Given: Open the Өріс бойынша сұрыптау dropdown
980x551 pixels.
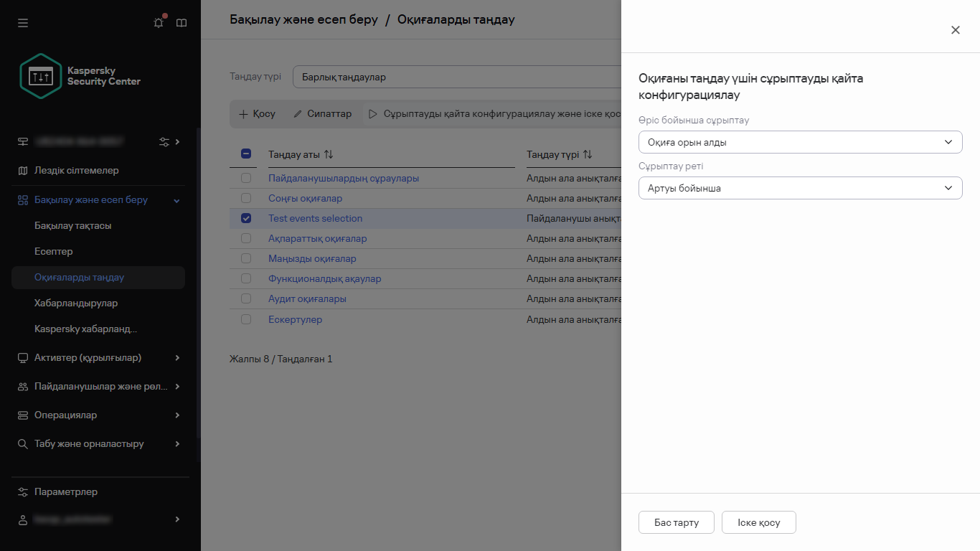Looking at the screenshot, I should coord(800,142).
